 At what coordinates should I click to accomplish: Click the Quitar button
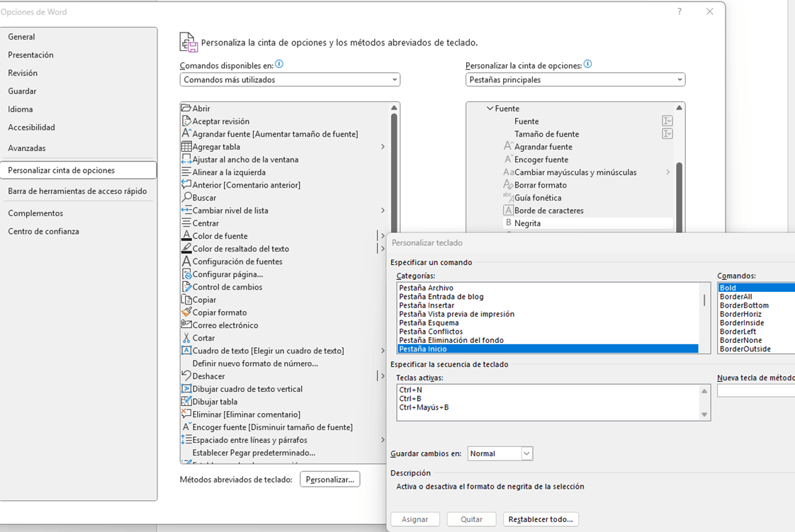pos(471,519)
